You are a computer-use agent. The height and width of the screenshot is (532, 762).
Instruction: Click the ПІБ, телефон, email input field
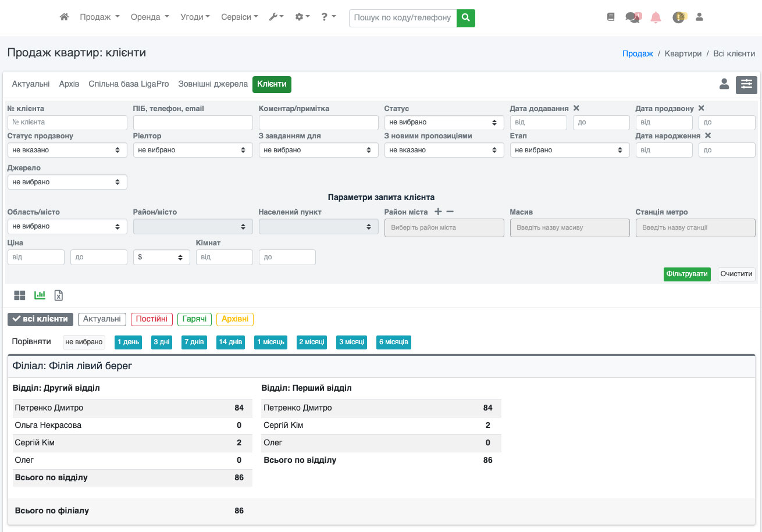coord(193,123)
